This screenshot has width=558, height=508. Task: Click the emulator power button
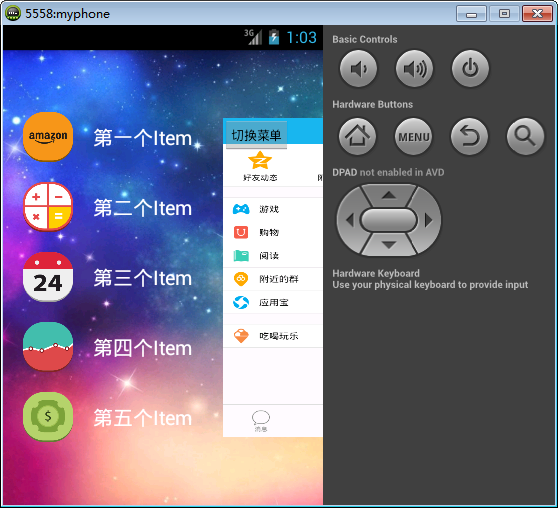(x=470, y=68)
